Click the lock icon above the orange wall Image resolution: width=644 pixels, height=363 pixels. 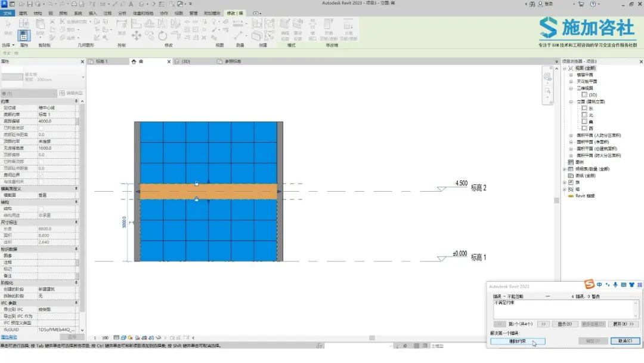196,183
